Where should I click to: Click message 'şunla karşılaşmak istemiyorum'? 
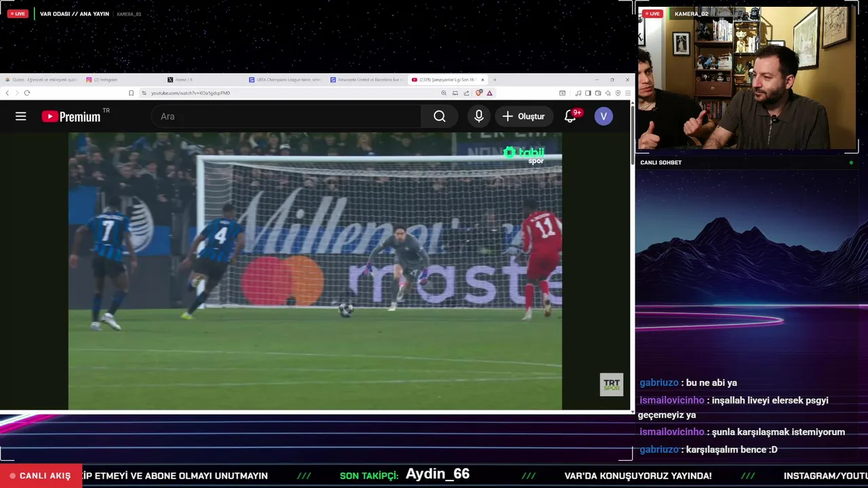click(x=778, y=432)
